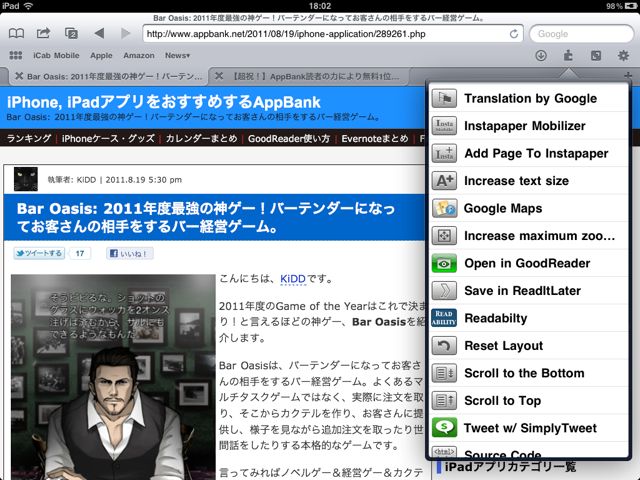Tap the author avatar thumbnail
The width and height of the screenshot is (640, 480).
26,179
